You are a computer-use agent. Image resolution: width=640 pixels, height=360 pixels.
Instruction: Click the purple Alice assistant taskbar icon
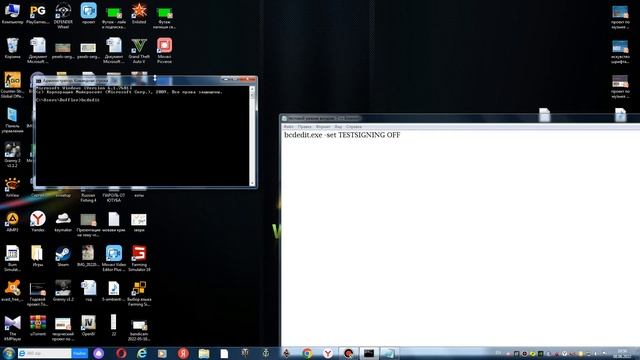tap(98, 353)
